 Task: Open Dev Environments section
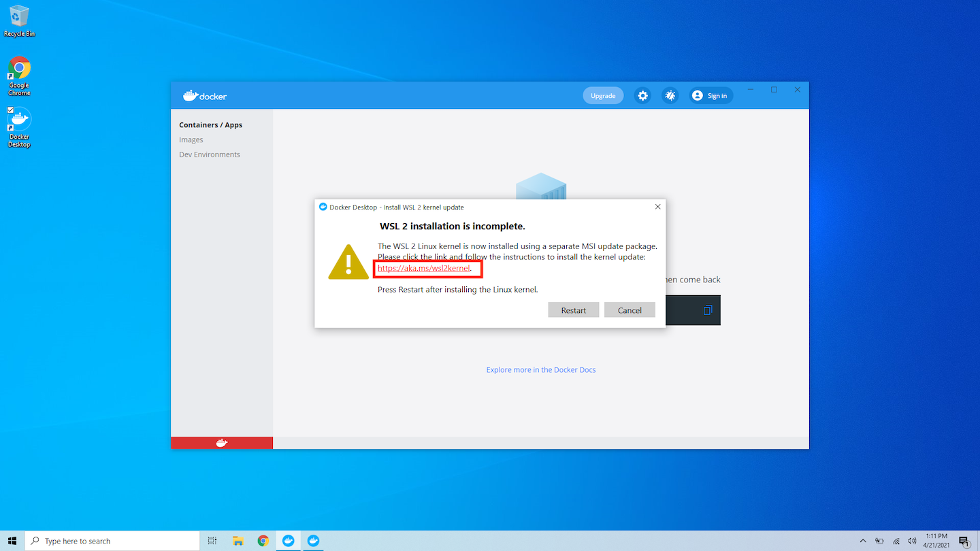pos(210,154)
